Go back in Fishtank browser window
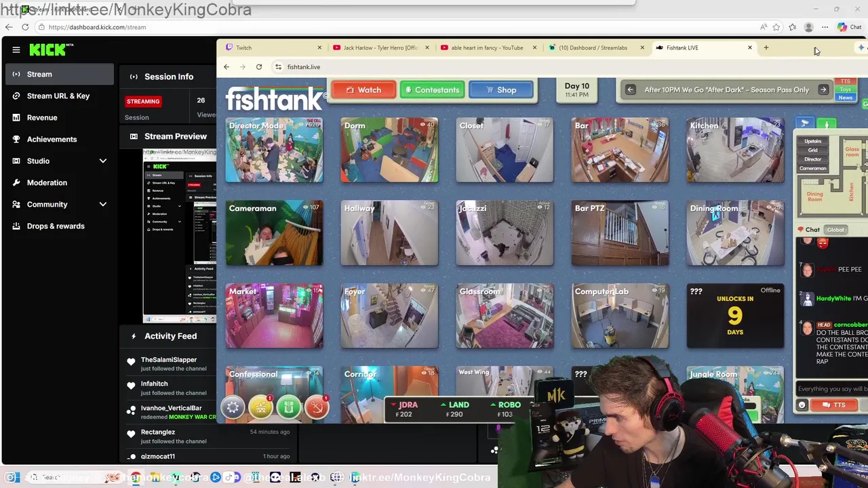 point(226,67)
